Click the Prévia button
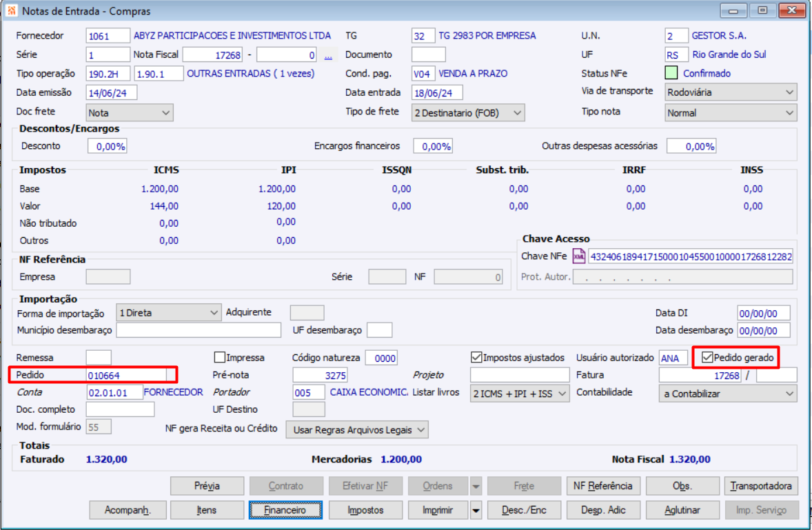This screenshot has height=530, width=812. (207, 486)
